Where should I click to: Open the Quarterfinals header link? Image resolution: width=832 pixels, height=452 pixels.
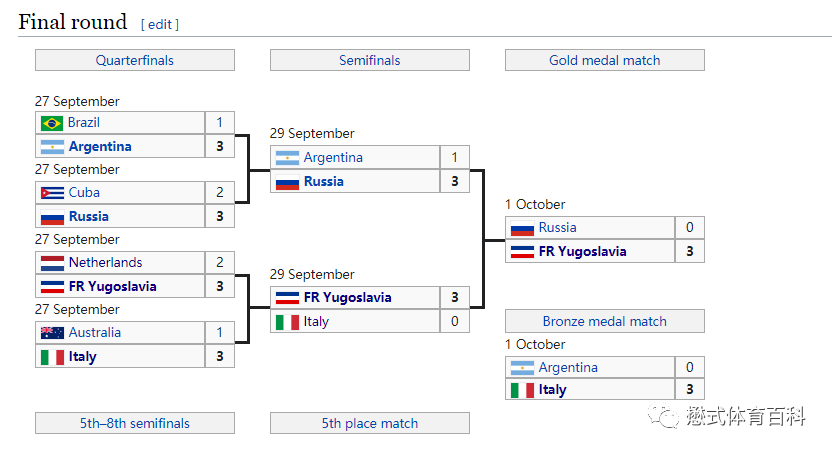click(x=135, y=60)
